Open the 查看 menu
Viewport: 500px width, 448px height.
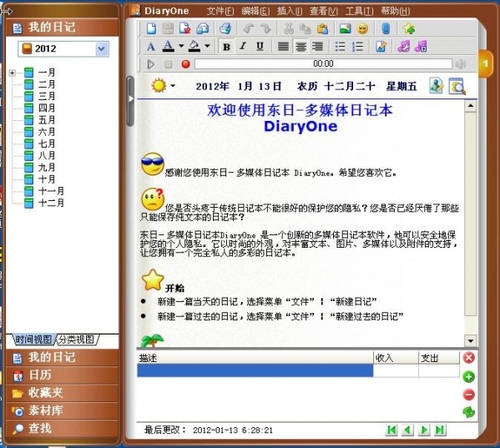coord(323,11)
